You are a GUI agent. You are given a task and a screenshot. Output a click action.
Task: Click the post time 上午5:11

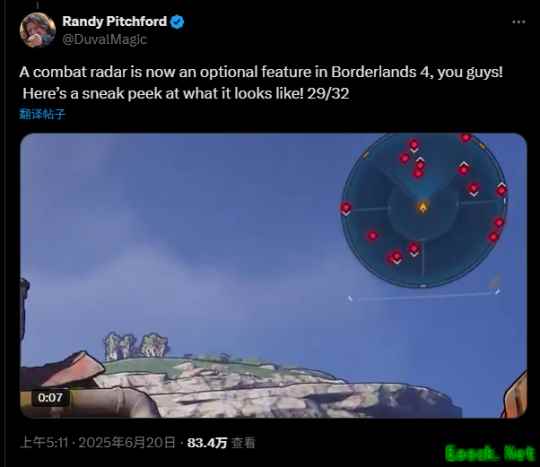click(x=44, y=443)
